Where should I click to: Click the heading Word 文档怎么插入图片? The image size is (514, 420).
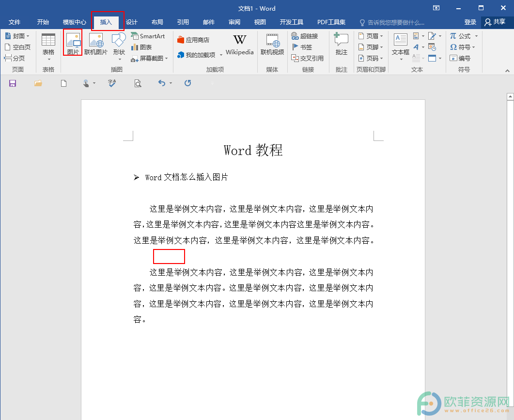coord(187,177)
